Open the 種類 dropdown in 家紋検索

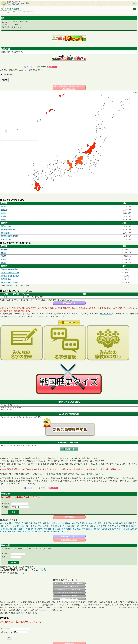coord(16,557)
